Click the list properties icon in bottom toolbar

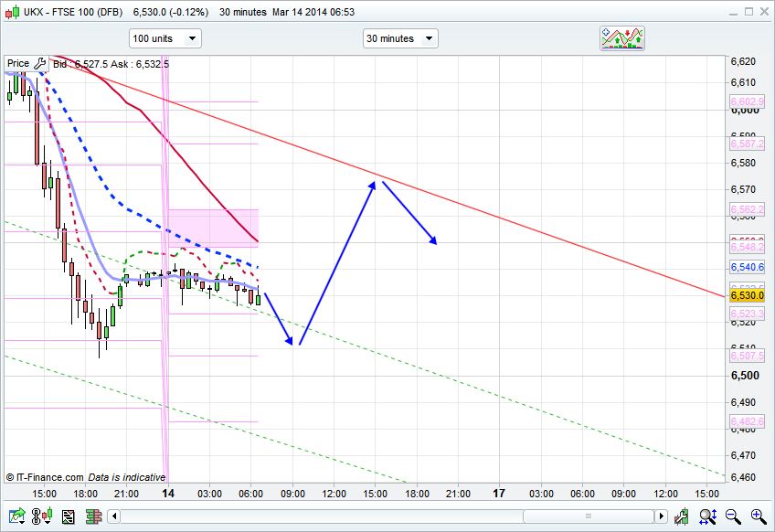[68, 517]
